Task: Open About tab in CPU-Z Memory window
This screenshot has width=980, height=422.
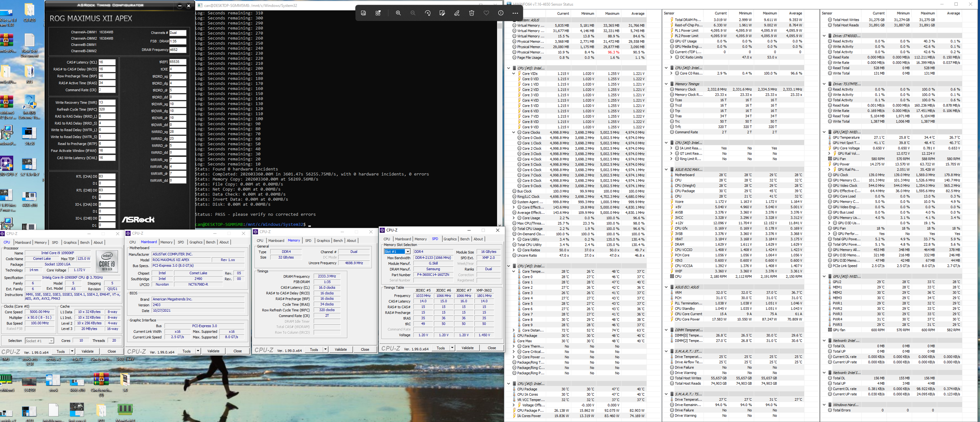Action: pos(351,240)
